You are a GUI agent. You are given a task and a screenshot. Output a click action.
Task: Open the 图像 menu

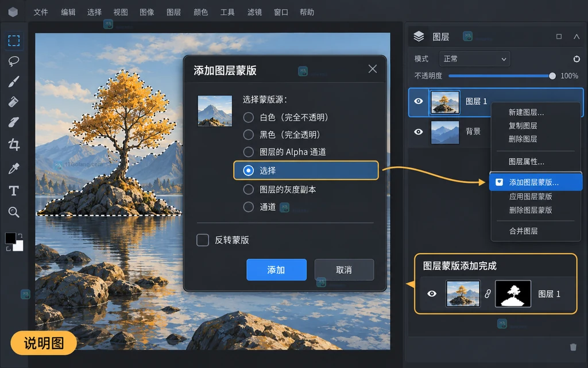(146, 12)
